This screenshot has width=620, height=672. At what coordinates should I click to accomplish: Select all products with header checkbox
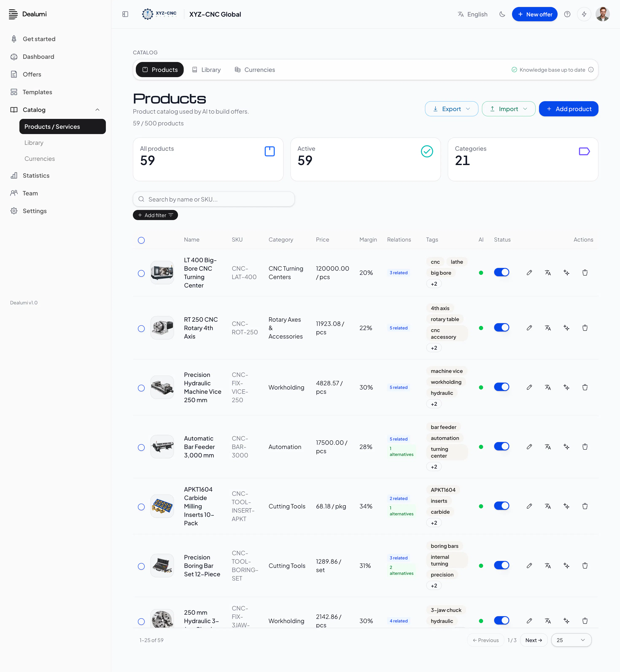coord(141,240)
